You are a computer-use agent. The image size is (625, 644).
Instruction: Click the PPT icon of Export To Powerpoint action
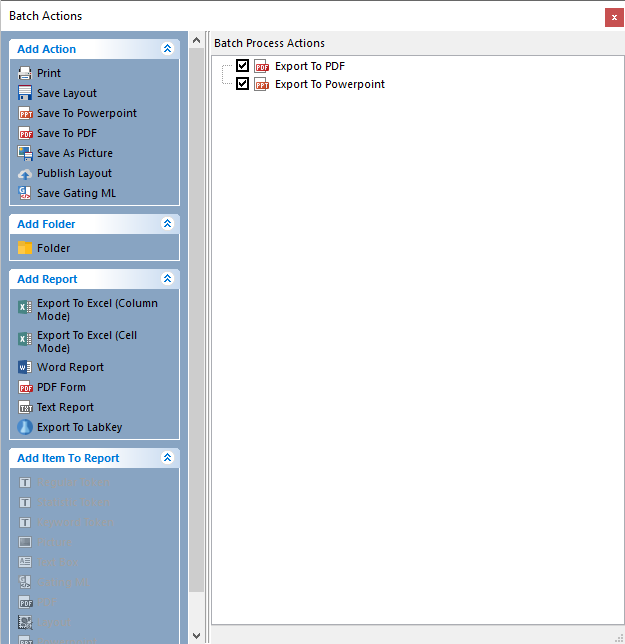point(262,84)
